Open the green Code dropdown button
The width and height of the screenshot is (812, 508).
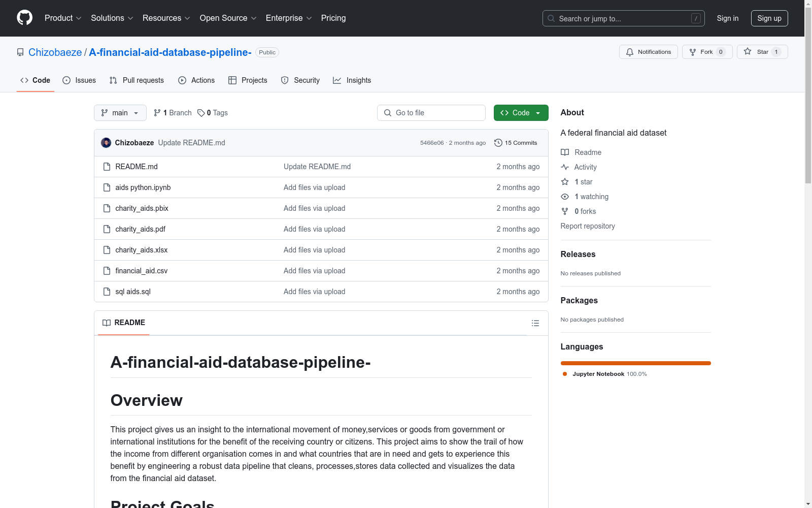coord(521,113)
